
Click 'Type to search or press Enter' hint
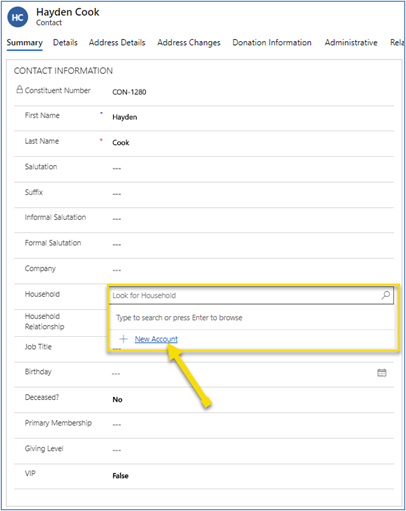pos(179,318)
